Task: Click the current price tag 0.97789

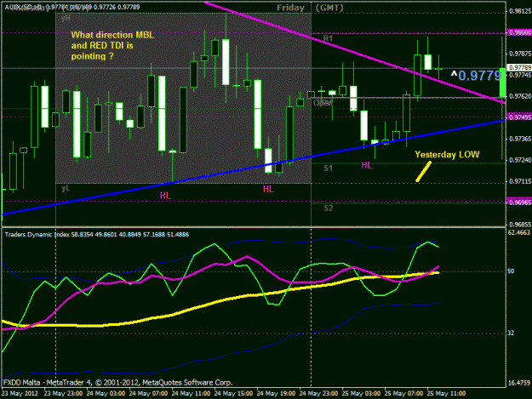Action: (519, 68)
